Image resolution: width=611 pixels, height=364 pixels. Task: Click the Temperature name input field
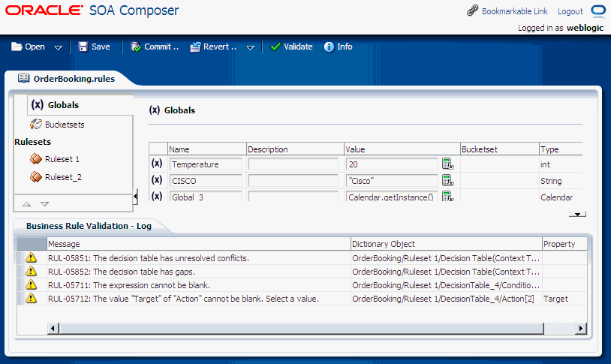pos(206,164)
